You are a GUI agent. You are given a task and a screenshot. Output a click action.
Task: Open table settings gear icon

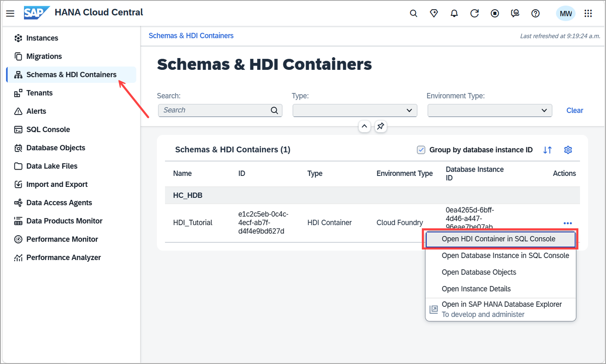click(x=568, y=150)
